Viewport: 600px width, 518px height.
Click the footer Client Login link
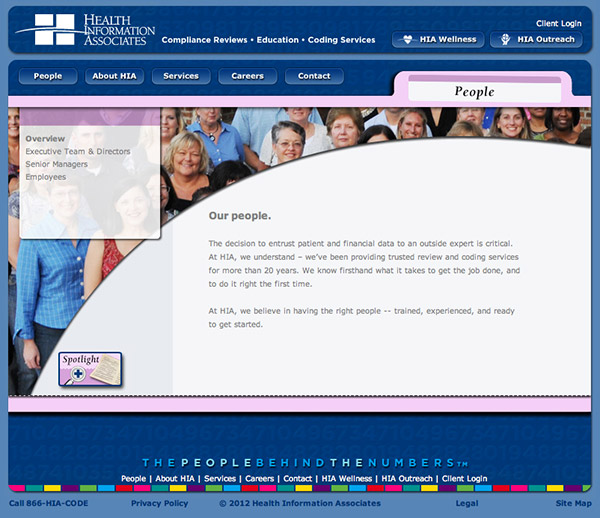465,479
